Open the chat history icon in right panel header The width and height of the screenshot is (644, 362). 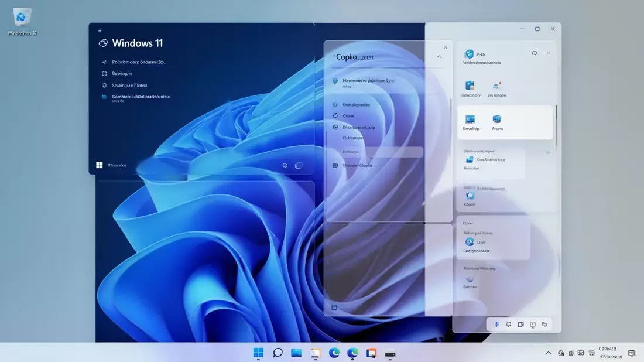click(x=535, y=53)
